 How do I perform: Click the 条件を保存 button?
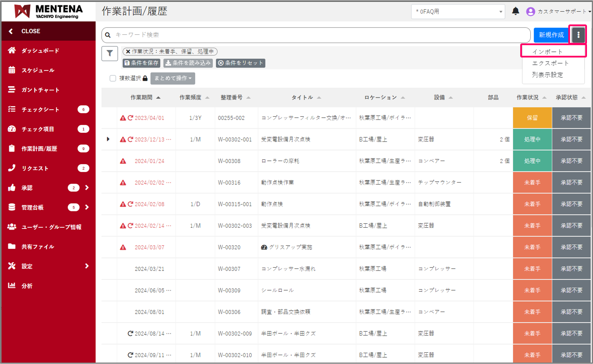click(x=141, y=63)
